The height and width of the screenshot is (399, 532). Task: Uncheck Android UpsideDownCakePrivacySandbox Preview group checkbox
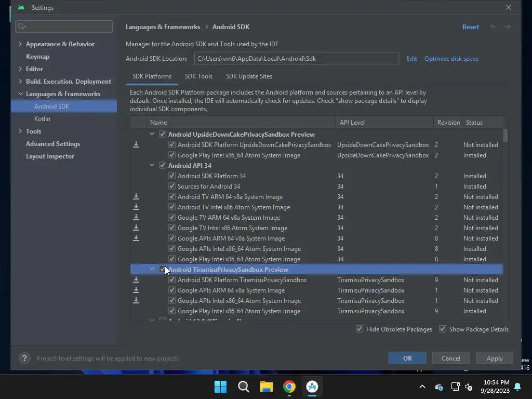(163, 135)
